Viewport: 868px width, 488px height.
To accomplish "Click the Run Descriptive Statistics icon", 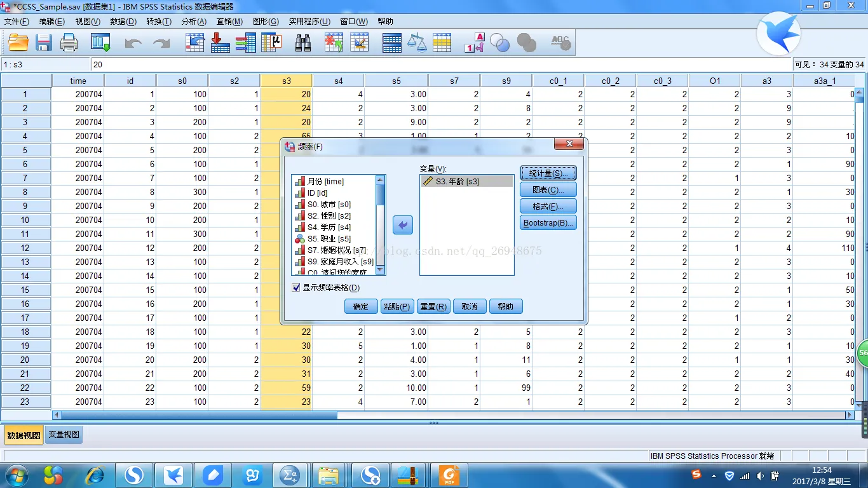I will coord(271,43).
